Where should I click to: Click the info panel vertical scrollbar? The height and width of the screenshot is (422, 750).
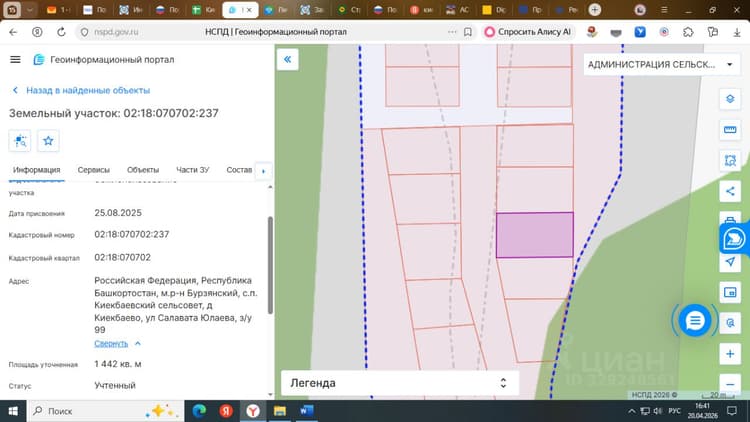tap(270, 265)
